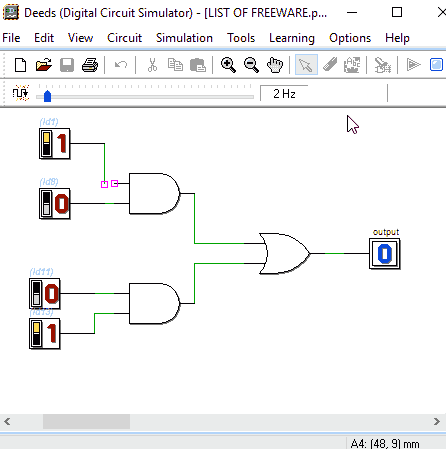
Task: Toggle input switch Id8 showing 0
Action: 55,204
